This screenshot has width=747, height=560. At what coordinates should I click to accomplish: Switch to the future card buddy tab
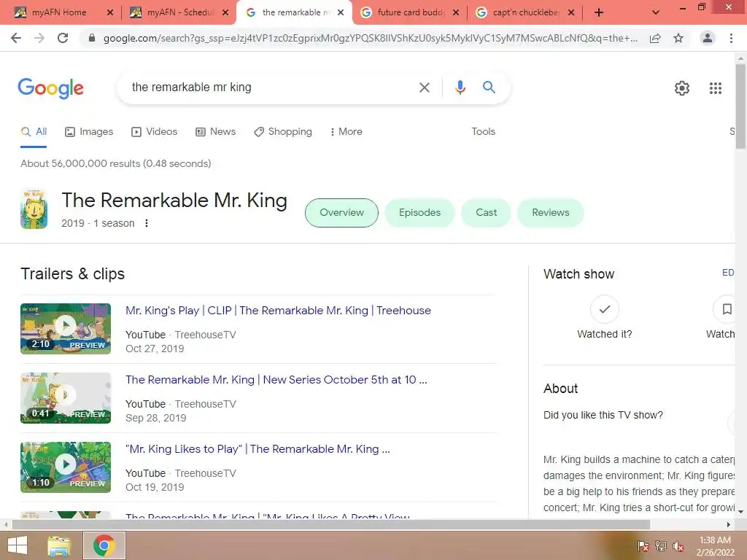pyautogui.click(x=410, y=12)
